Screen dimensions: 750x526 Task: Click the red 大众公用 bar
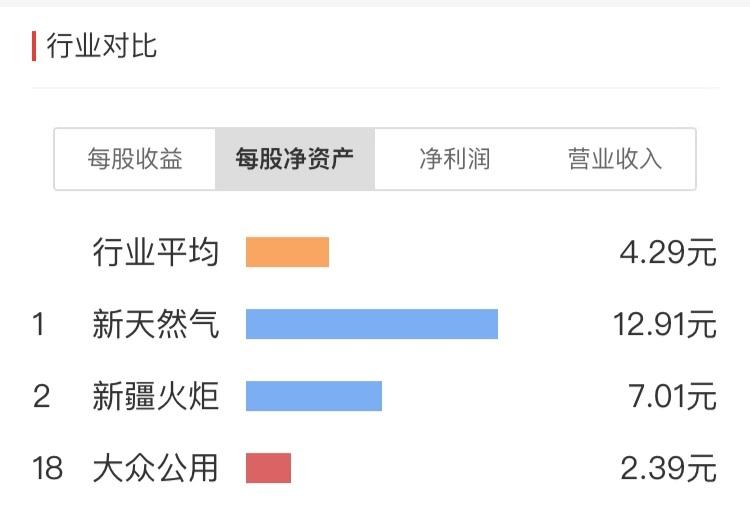coord(268,468)
